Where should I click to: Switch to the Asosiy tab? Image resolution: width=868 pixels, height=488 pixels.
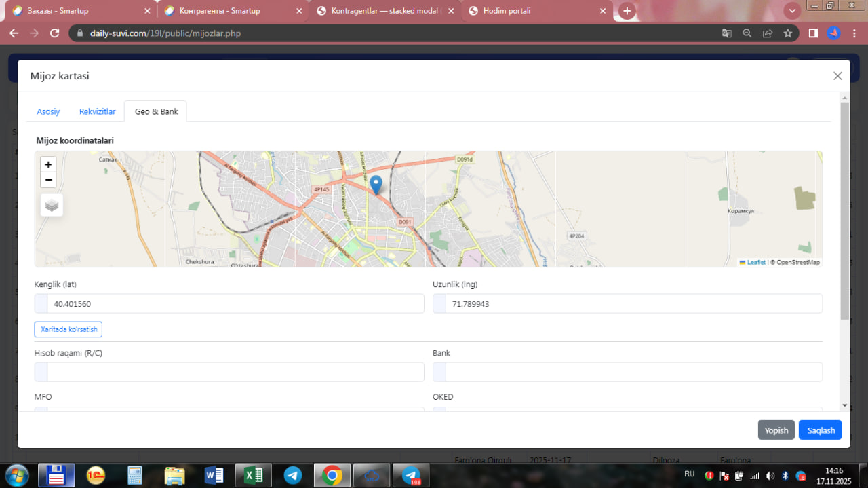(48, 111)
